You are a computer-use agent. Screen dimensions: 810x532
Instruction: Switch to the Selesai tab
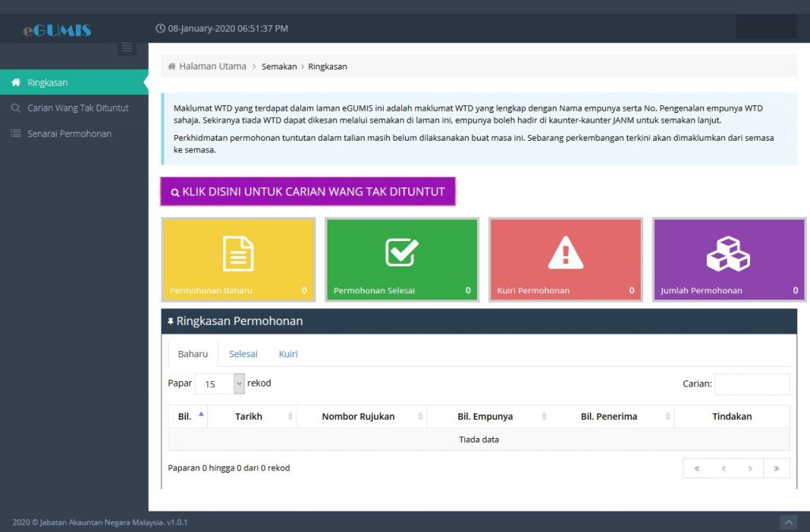244,354
